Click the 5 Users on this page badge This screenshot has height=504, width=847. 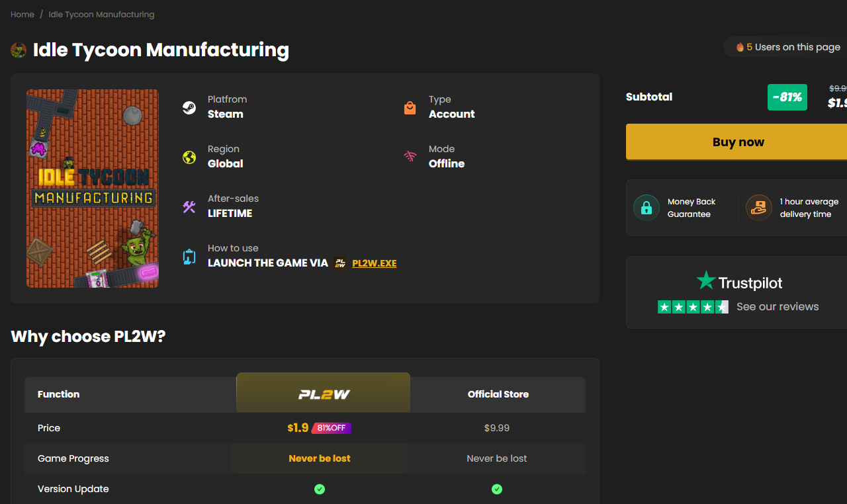click(787, 47)
